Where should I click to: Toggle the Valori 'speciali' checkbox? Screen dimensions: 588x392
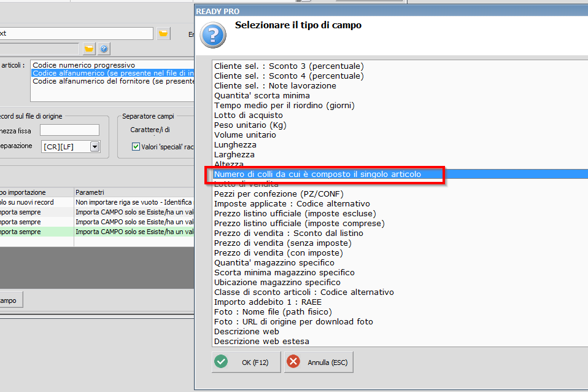(136, 146)
